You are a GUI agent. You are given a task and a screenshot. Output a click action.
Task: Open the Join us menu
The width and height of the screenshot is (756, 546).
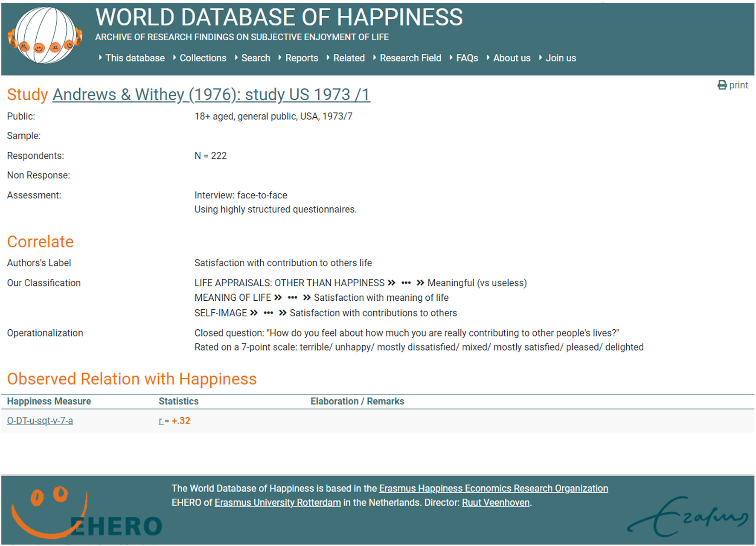561,58
